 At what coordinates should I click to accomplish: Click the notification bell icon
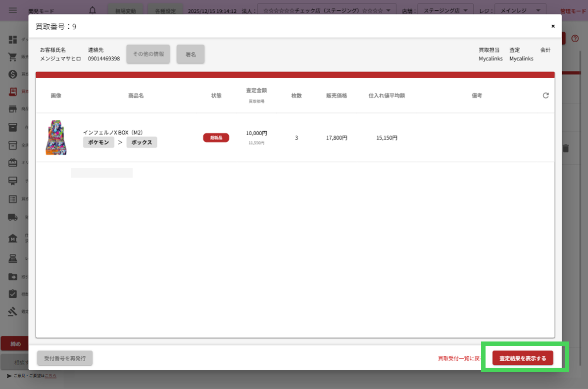[x=93, y=10]
